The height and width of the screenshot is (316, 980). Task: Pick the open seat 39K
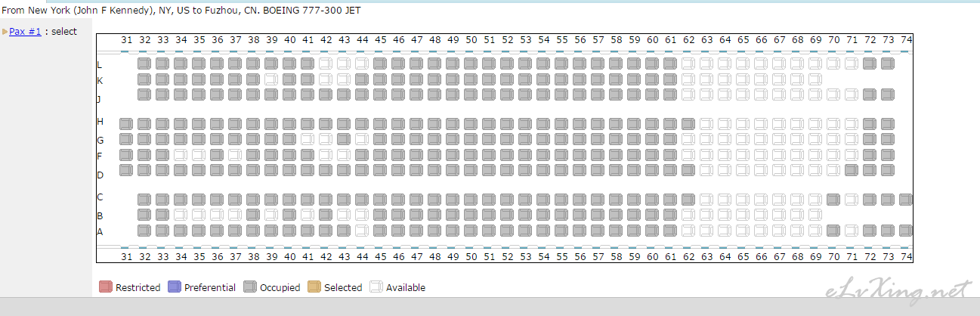click(271, 79)
